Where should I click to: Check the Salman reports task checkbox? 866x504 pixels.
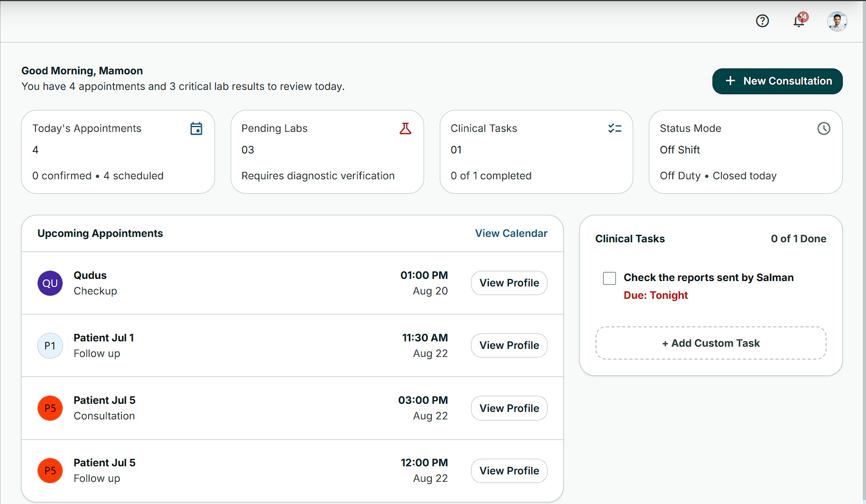(609, 278)
